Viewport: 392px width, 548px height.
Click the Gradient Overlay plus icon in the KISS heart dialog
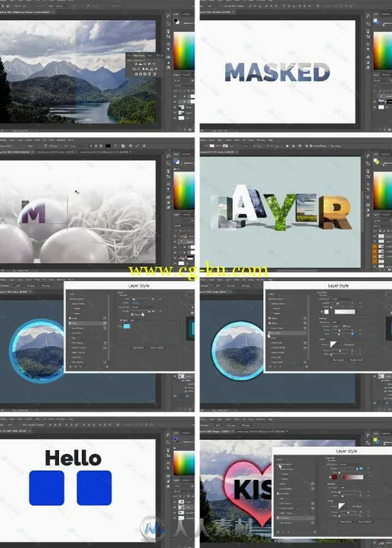point(312,508)
